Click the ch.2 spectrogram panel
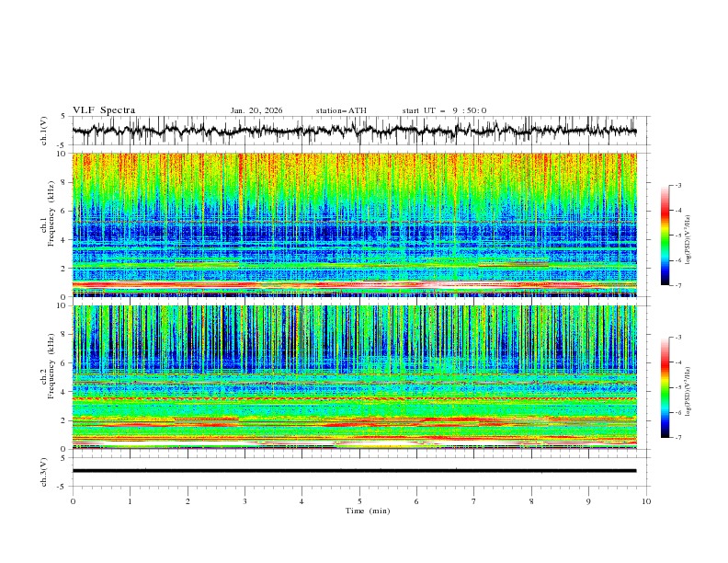The image size is (728, 563). [x=354, y=377]
